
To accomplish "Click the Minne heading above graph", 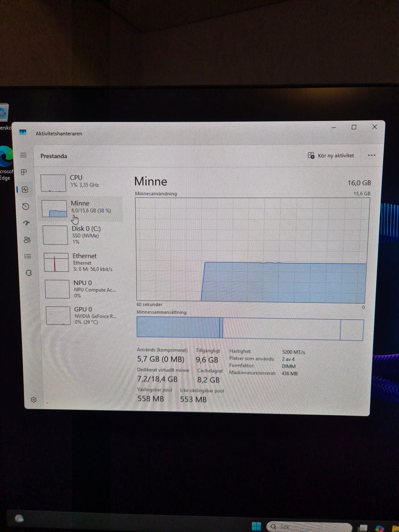I will tap(150, 181).
